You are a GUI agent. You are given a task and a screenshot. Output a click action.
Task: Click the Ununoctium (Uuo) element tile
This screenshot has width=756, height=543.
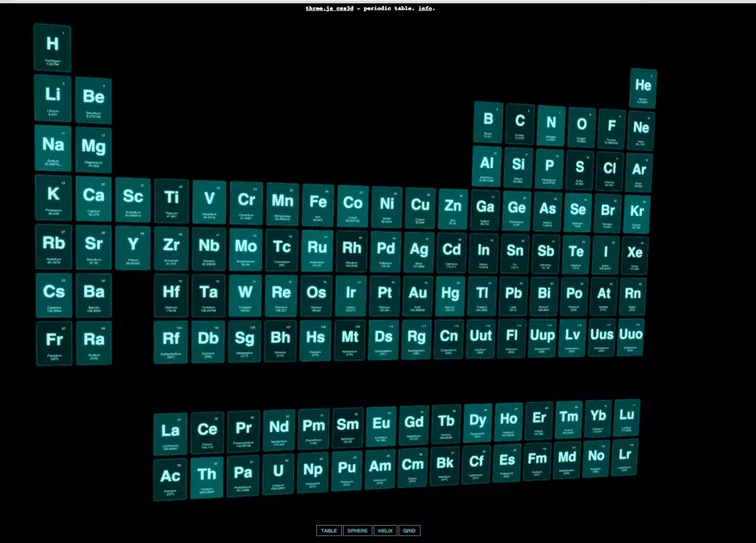[x=631, y=337]
